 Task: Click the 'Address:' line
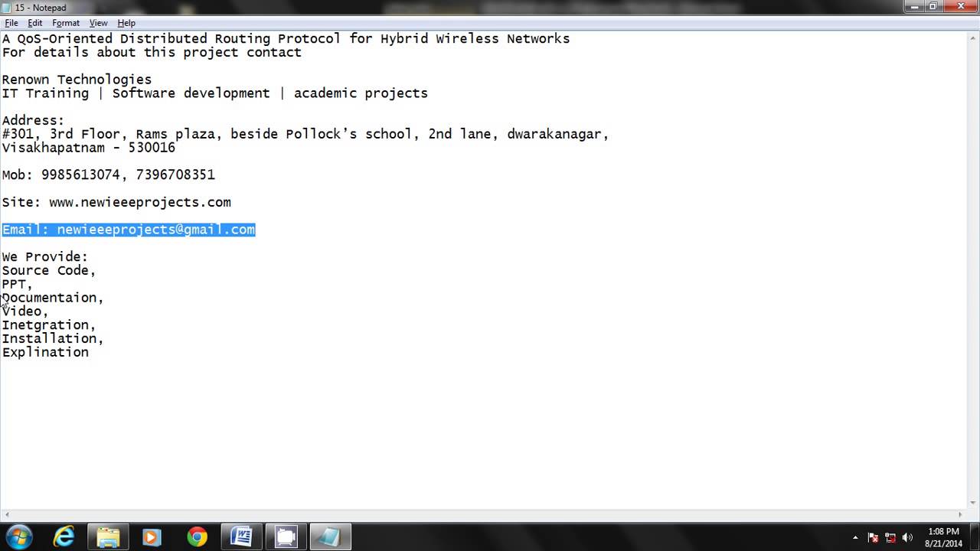click(33, 120)
